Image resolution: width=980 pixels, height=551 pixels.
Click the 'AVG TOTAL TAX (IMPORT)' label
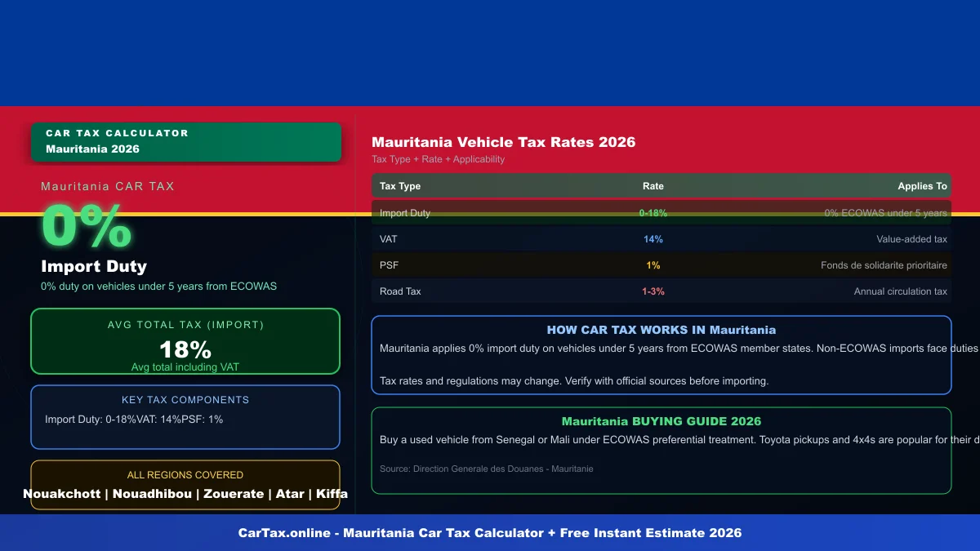[185, 325]
